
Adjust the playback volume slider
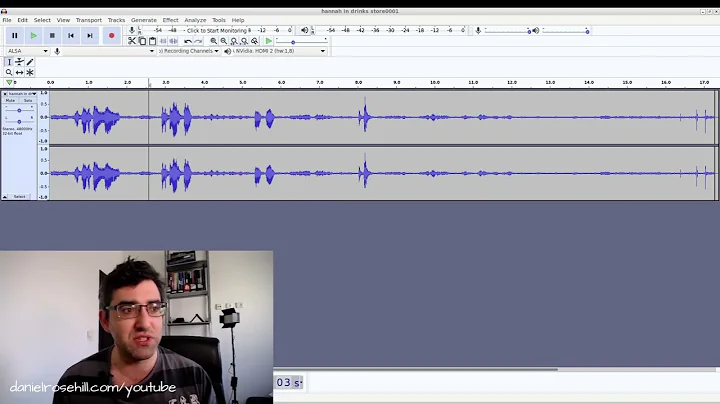(x=566, y=31)
